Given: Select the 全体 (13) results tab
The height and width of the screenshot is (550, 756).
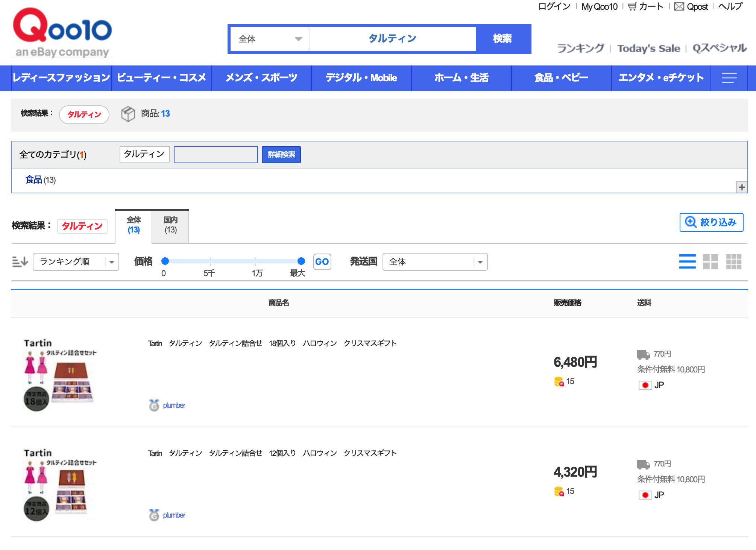Looking at the screenshot, I should (x=134, y=226).
